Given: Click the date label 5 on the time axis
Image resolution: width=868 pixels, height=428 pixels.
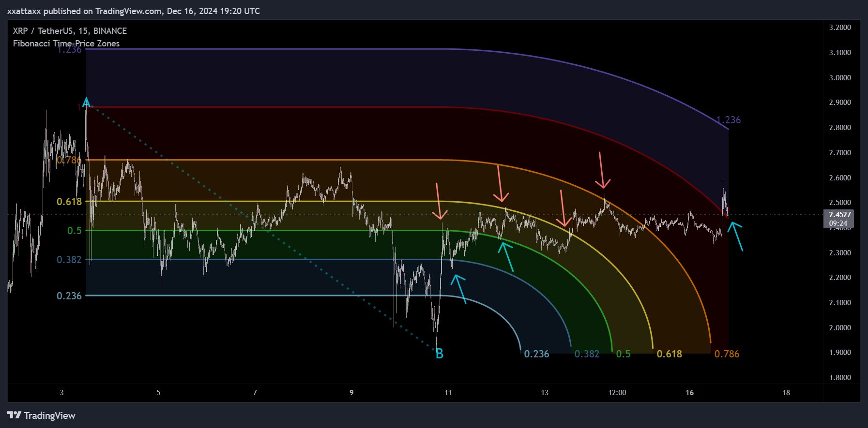Looking at the screenshot, I should coord(158,393).
